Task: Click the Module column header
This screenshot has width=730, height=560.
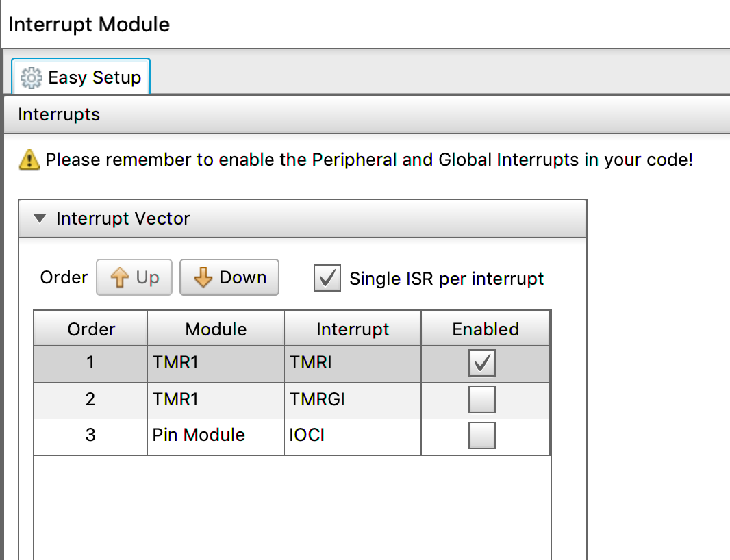Action: point(216,329)
